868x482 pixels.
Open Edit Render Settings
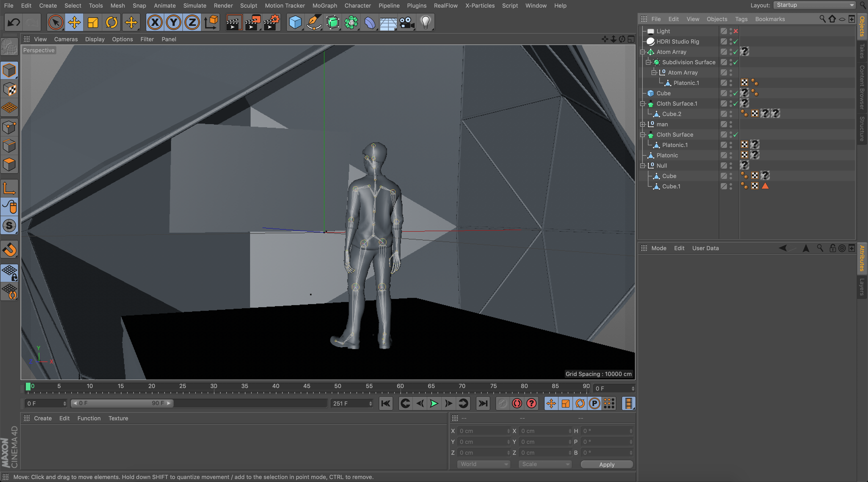click(x=272, y=22)
